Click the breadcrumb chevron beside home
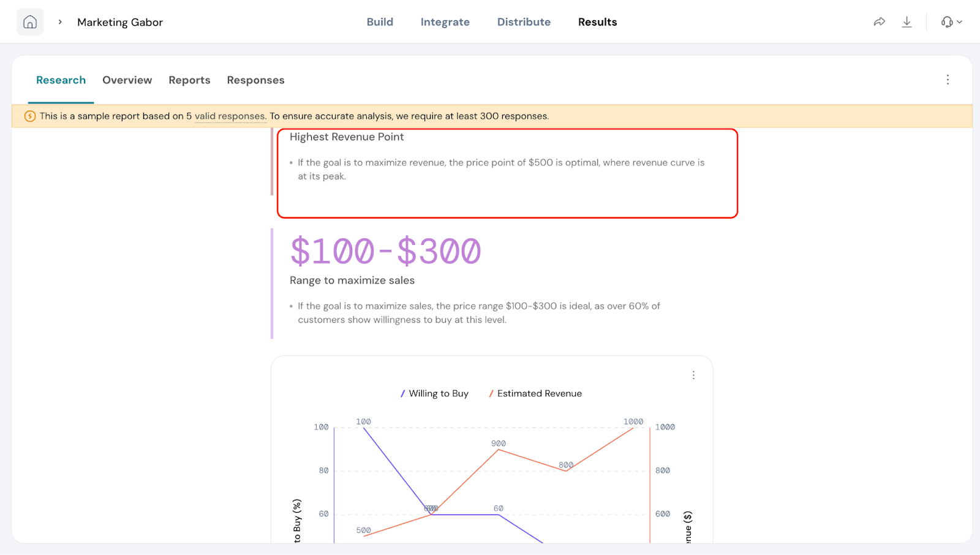 (x=60, y=22)
